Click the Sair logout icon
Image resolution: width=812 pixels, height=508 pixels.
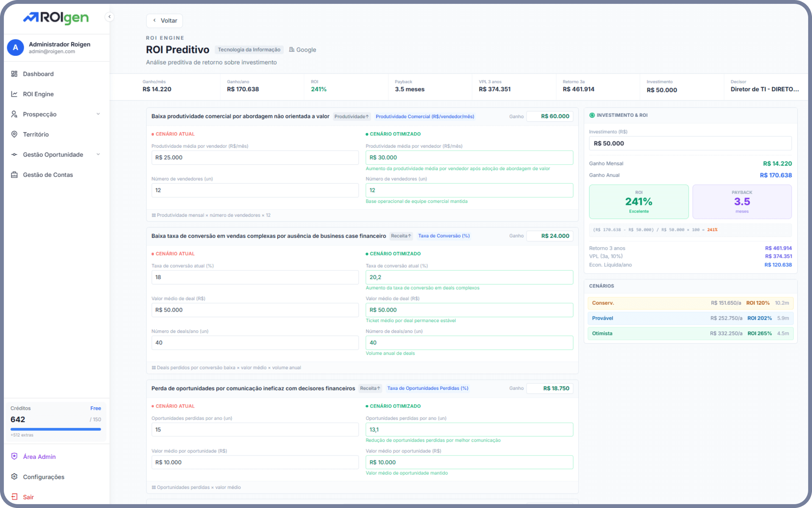point(14,497)
